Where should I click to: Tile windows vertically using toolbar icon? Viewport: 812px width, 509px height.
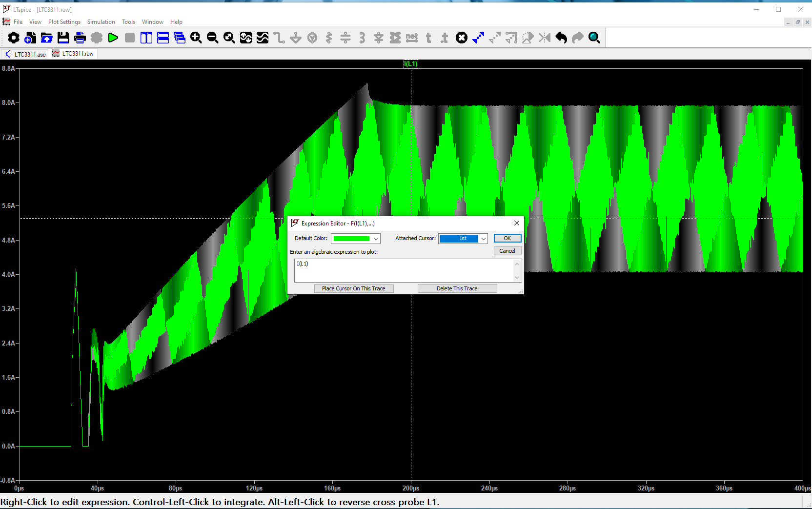pos(146,38)
